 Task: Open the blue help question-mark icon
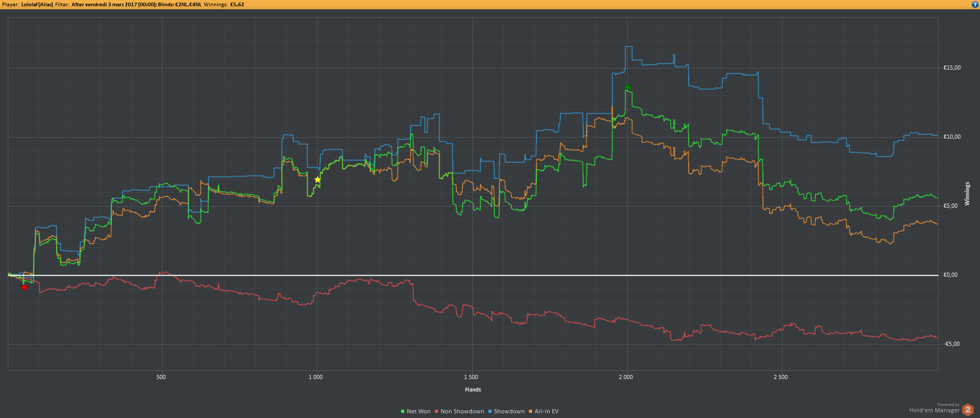pos(975,4)
